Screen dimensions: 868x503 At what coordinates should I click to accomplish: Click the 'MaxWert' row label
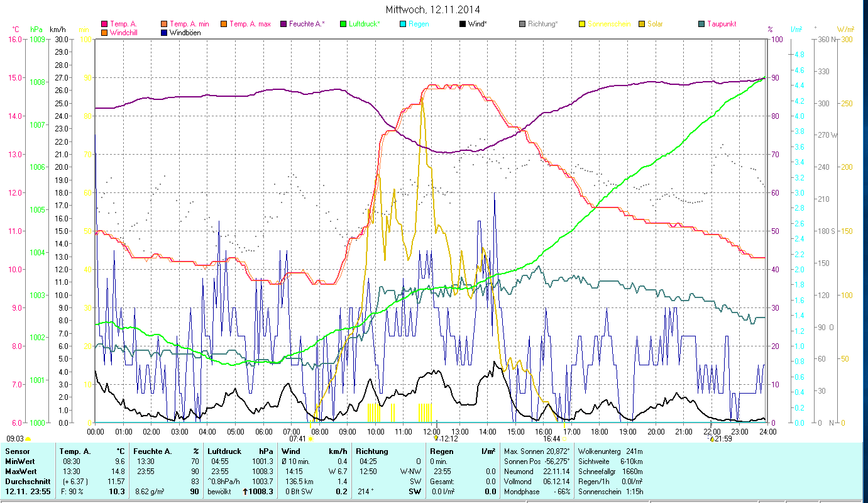[21, 472]
